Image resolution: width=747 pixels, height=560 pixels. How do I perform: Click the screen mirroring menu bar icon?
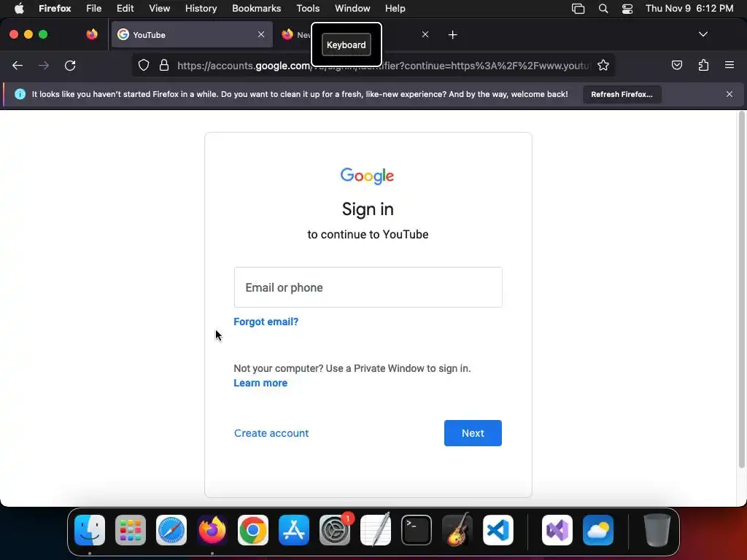pyautogui.click(x=578, y=9)
